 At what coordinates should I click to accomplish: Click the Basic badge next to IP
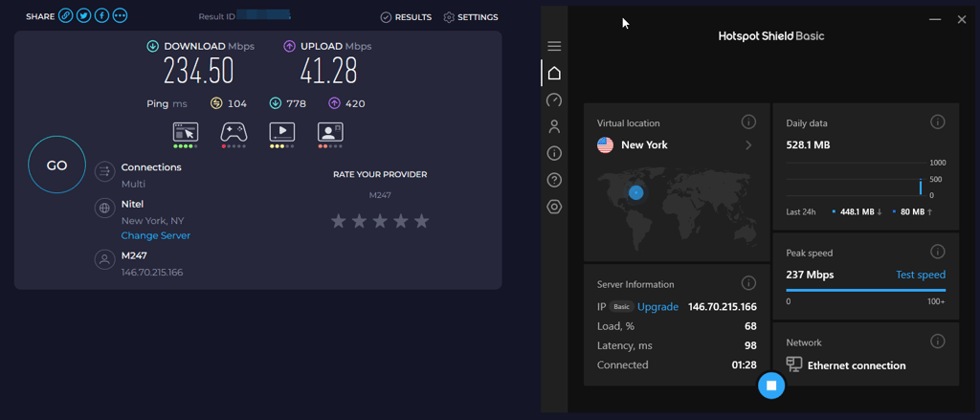[621, 307]
